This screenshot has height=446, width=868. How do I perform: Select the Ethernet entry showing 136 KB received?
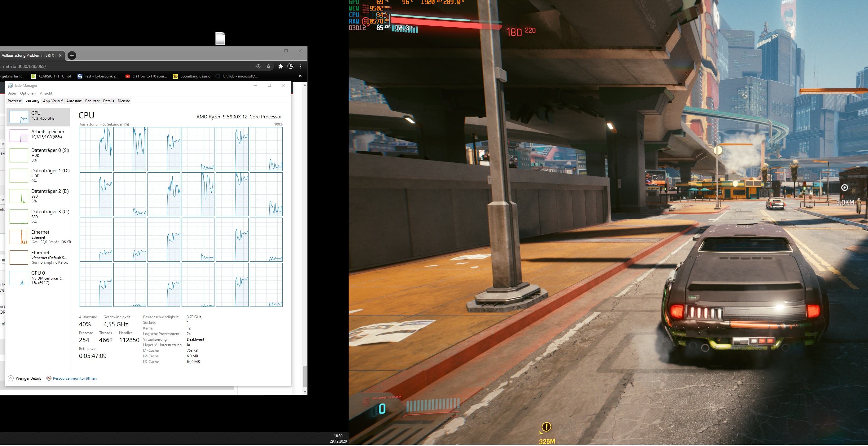[38, 237]
